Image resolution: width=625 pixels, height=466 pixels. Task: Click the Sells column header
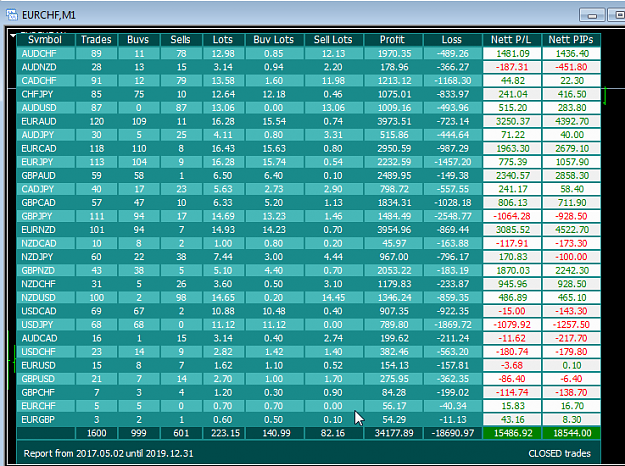[x=181, y=40]
